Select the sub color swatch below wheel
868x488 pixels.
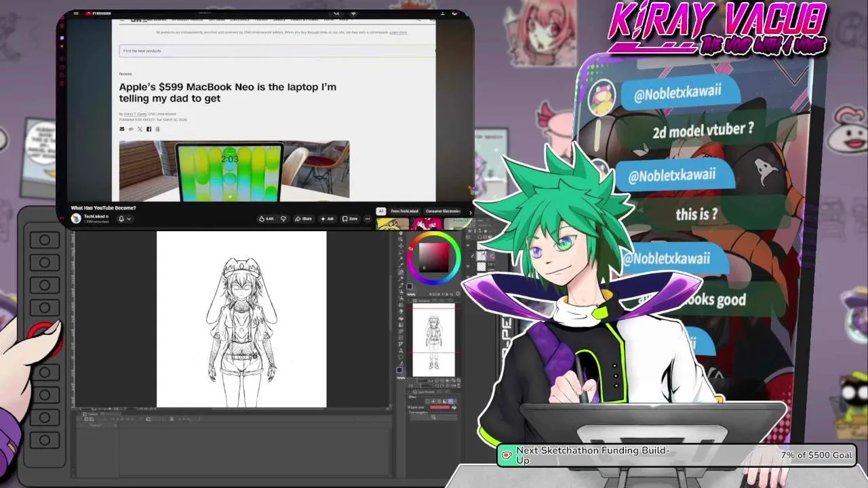(x=410, y=286)
